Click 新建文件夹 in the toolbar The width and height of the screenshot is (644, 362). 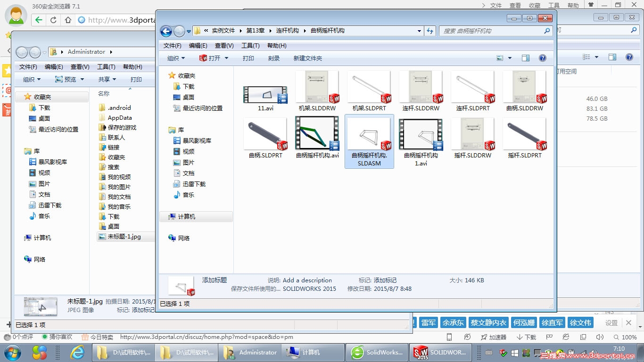[x=307, y=58]
